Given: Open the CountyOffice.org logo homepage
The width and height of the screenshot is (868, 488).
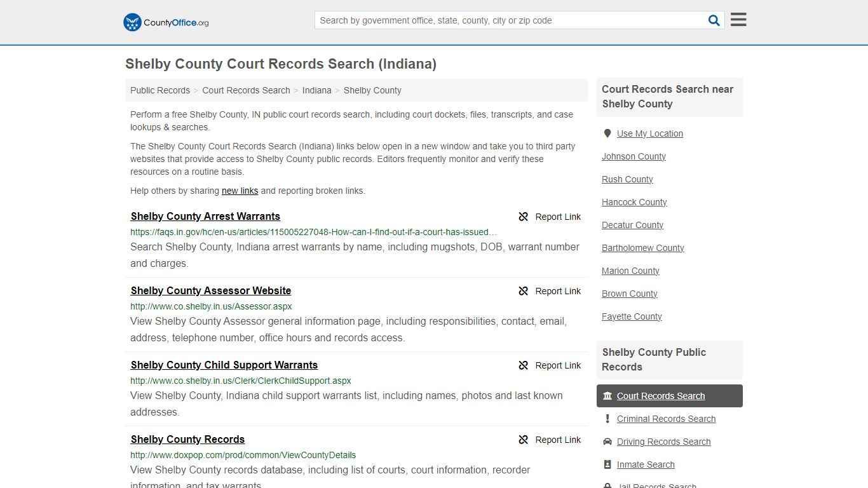Looking at the screenshot, I should point(166,22).
